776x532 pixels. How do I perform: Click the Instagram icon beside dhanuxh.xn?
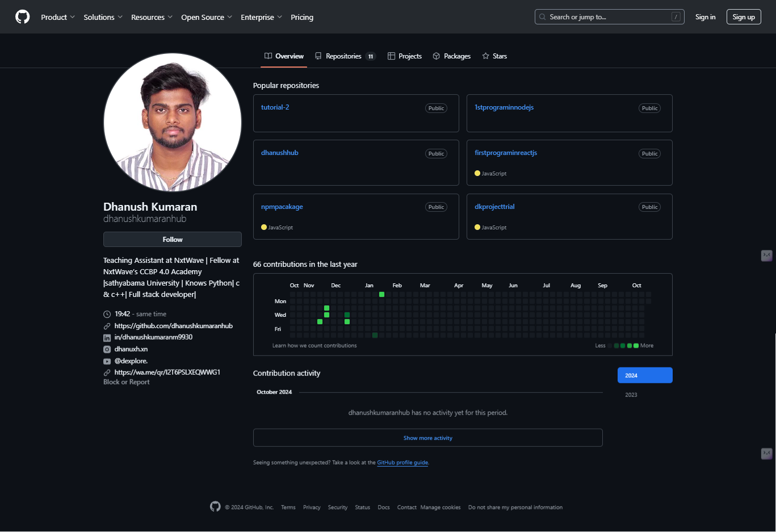coord(107,349)
